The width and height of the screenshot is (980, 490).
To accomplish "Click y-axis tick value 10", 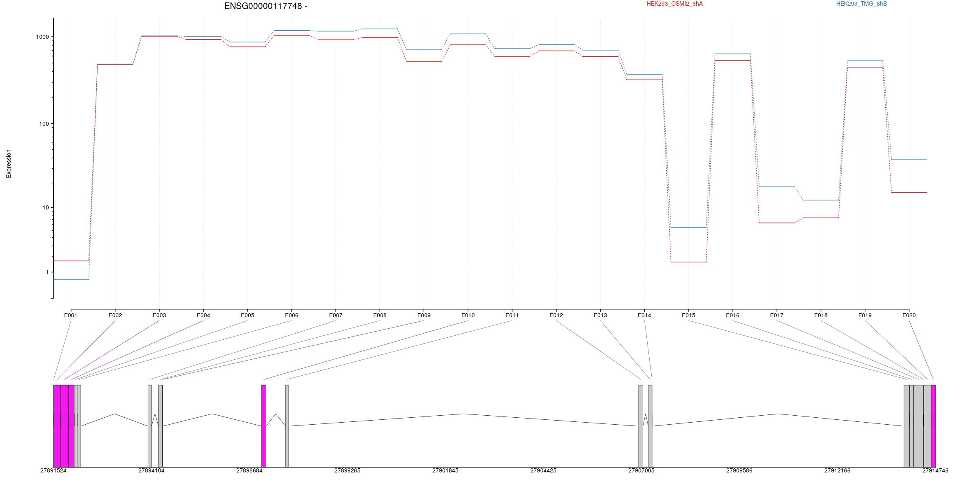I will tap(46, 207).
